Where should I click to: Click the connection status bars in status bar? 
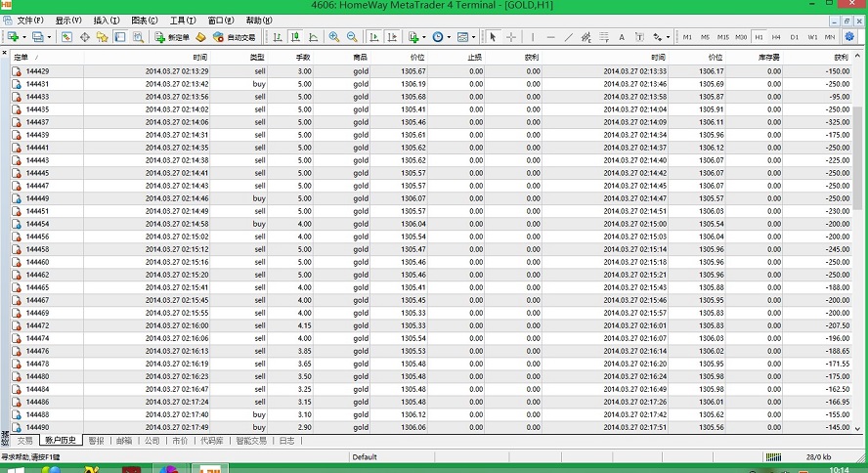coord(773,457)
